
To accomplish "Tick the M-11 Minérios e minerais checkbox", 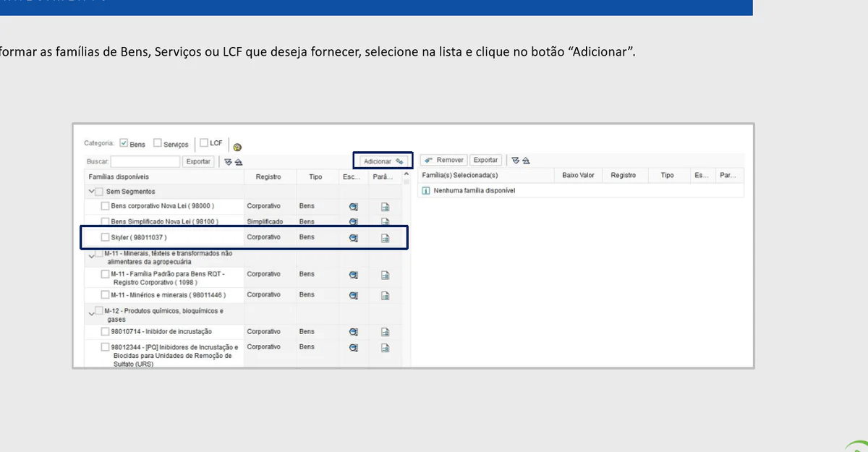I will click(x=106, y=294).
